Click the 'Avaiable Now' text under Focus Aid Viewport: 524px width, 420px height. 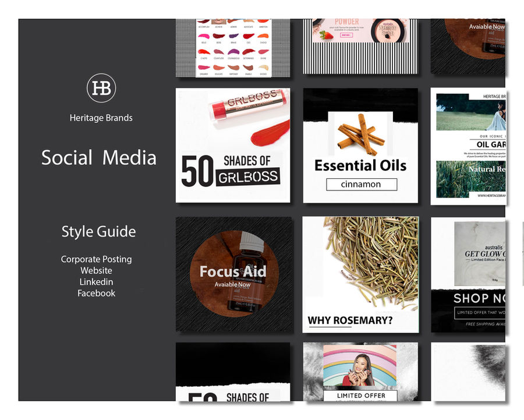click(x=232, y=284)
